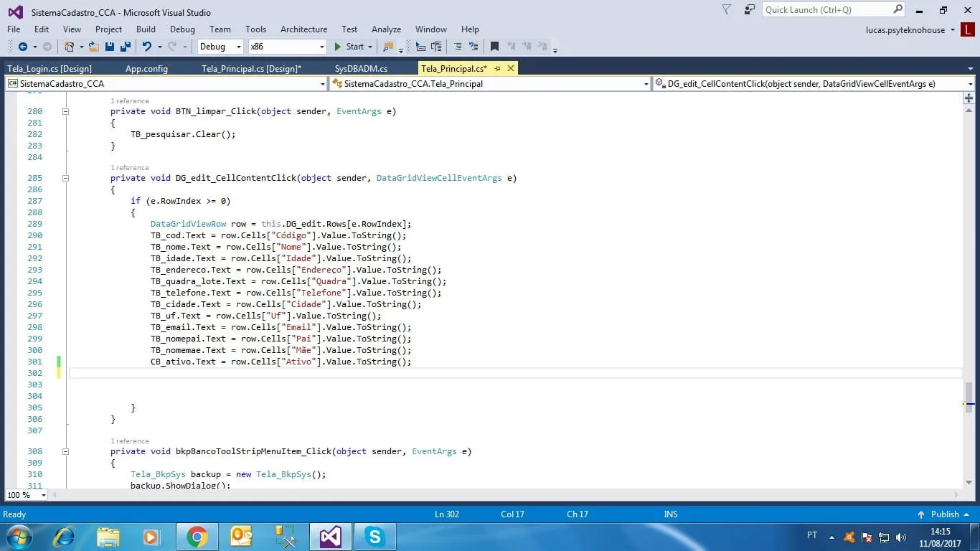Click the Undo arrow icon
Viewport: 980px width, 551px height.
(146, 47)
